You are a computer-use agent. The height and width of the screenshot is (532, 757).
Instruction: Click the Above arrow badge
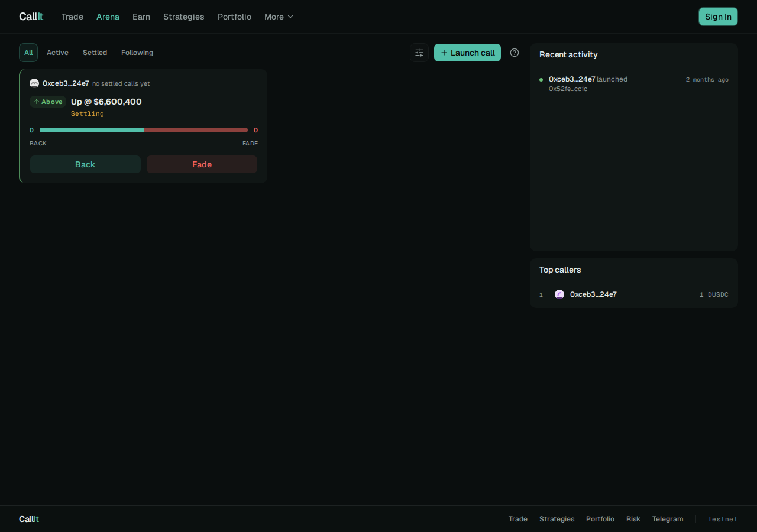point(48,102)
